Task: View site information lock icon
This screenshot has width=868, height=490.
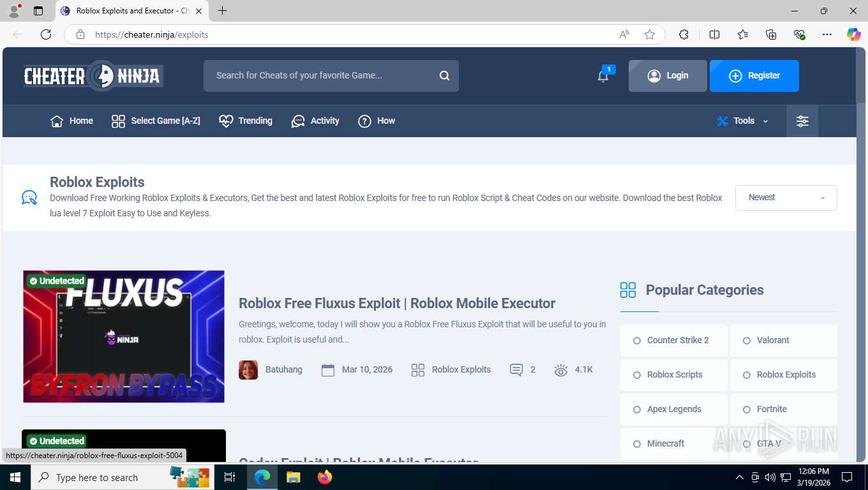Action: pos(80,34)
